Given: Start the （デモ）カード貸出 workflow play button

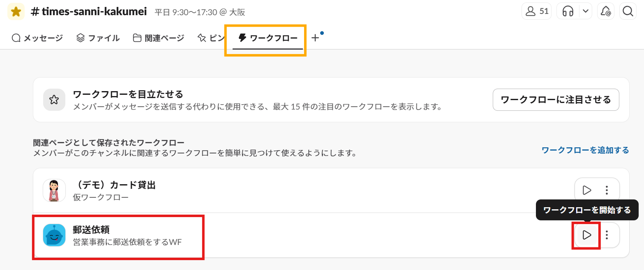Looking at the screenshot, I should pos(587,190).
